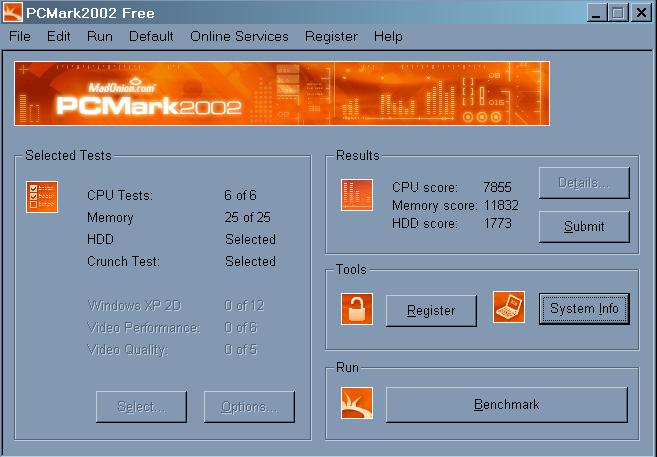Click the Video Quality label
Image resolution: width=657 pixels, height=457 pixels.
pos(127,350)
